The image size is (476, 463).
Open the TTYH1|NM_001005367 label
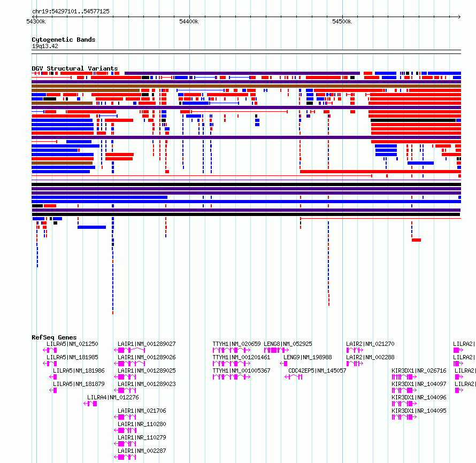point(241,371)
